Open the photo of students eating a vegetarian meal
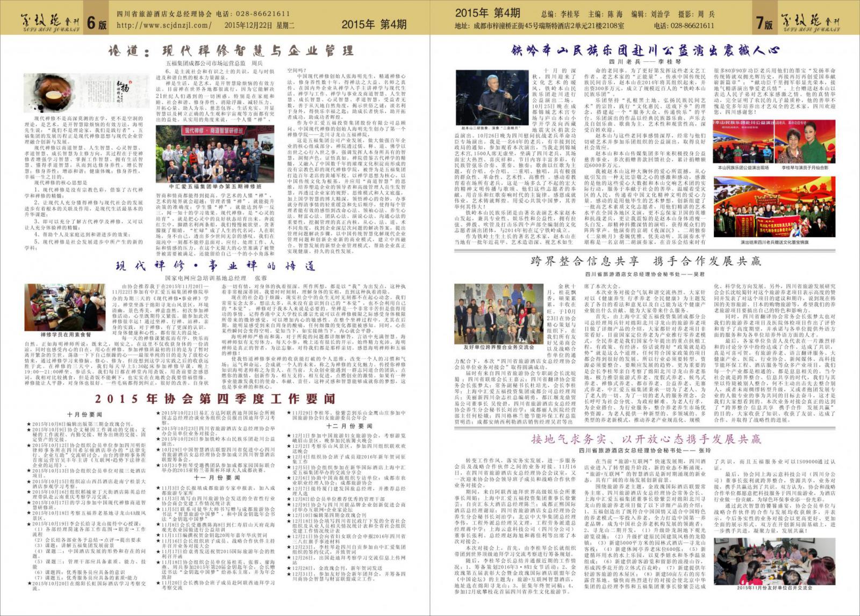This screenshot has width=860, height=616. tap(64, 307)
